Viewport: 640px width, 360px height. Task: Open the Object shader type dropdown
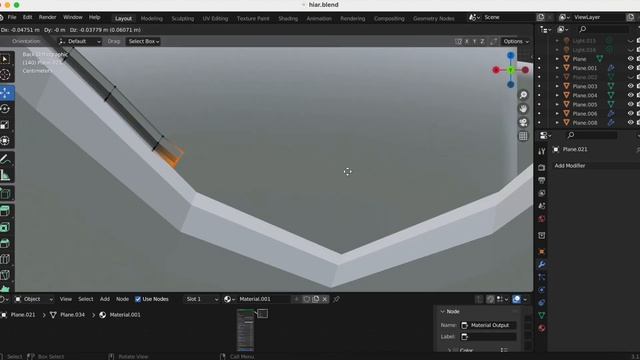tap(33, 299)
